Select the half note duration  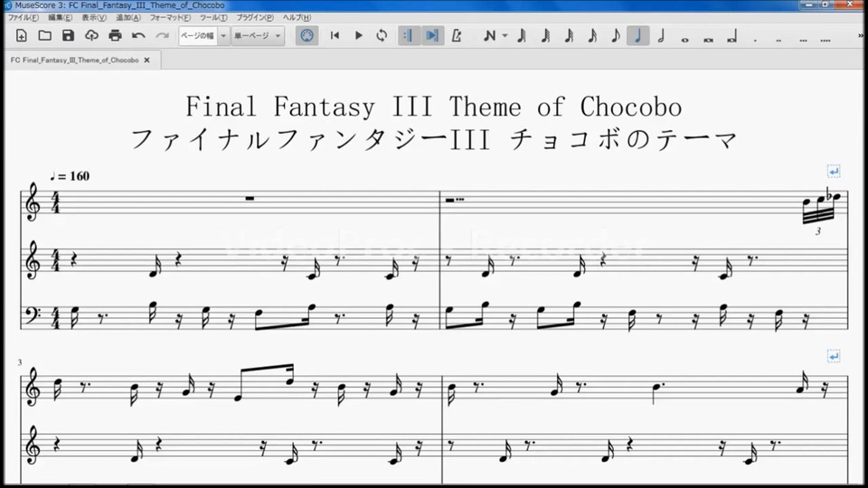coord(661,36)
